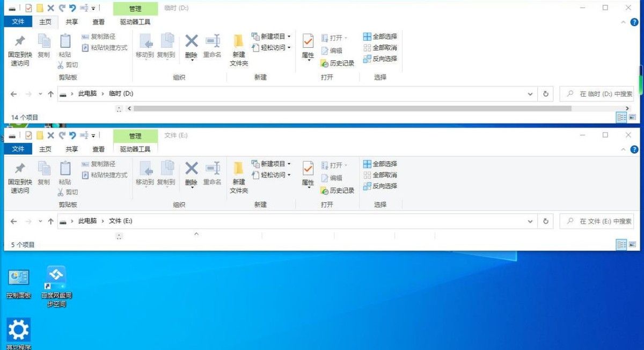The image size is (644, 350).
Task: Open Drive Tools (驱动器工具) tab in D: window
Action: [x=135, y=22]
